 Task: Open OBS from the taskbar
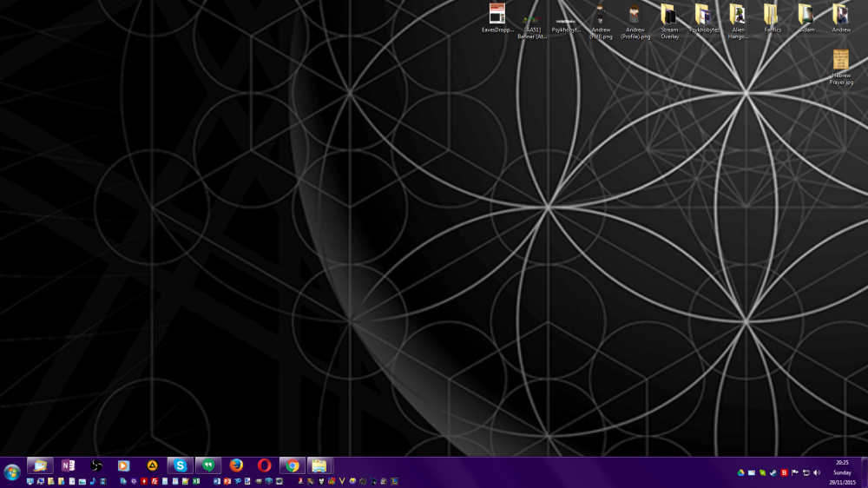click(96, 465)
